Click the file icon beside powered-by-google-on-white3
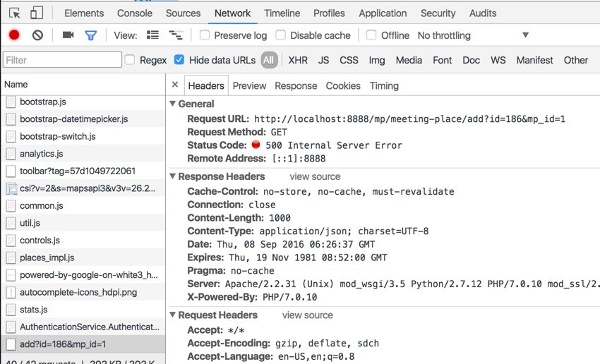Image resolution: width=600 pixels, height=364 pixels. coord(11,275)
